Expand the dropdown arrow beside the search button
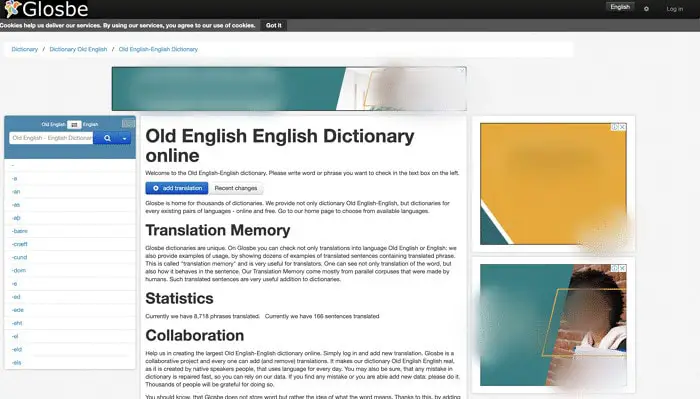The width and height of the screenshot is (700, 399). (125, 138)
